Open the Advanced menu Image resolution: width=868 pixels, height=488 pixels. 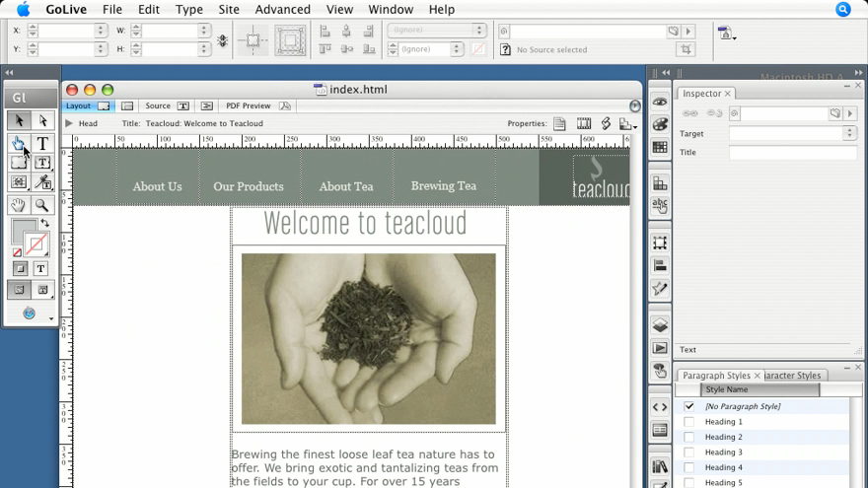tap(282, 10)
